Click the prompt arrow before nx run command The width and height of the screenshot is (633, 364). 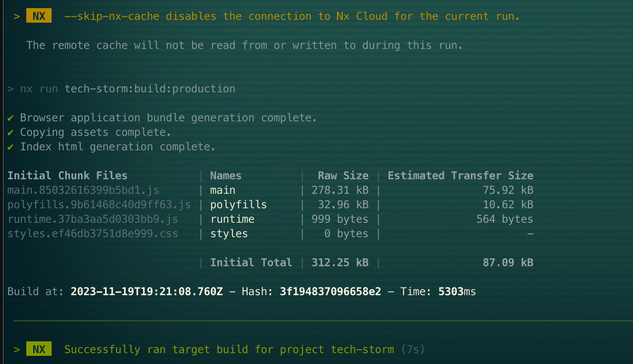coord(10,89)
